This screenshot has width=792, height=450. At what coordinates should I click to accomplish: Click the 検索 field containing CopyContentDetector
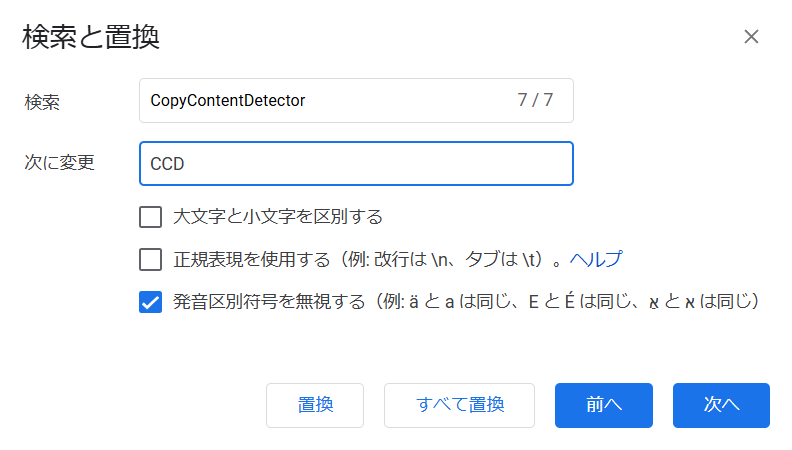356,101
